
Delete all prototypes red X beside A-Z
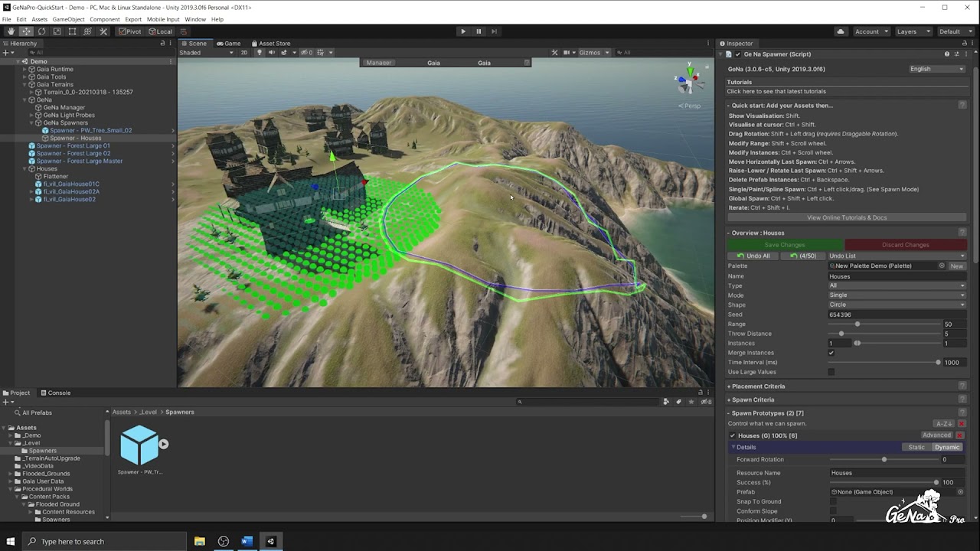[962, 424]
